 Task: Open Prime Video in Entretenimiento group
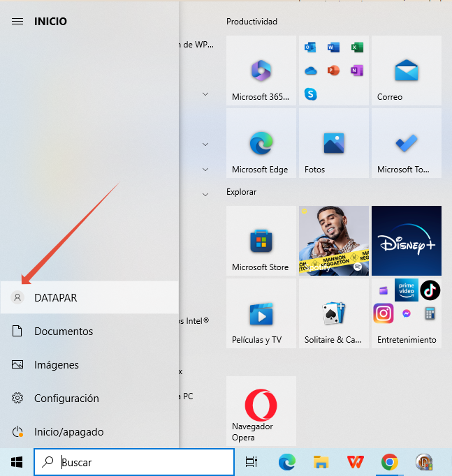pos(407,290)
